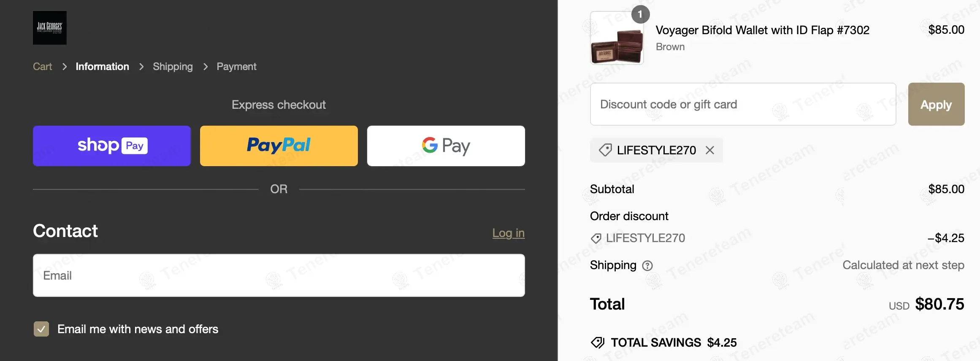Uncheck Email me with news and offers
Image resolution: width=980 pixels, height=361 pixels.
pos(41,329)
